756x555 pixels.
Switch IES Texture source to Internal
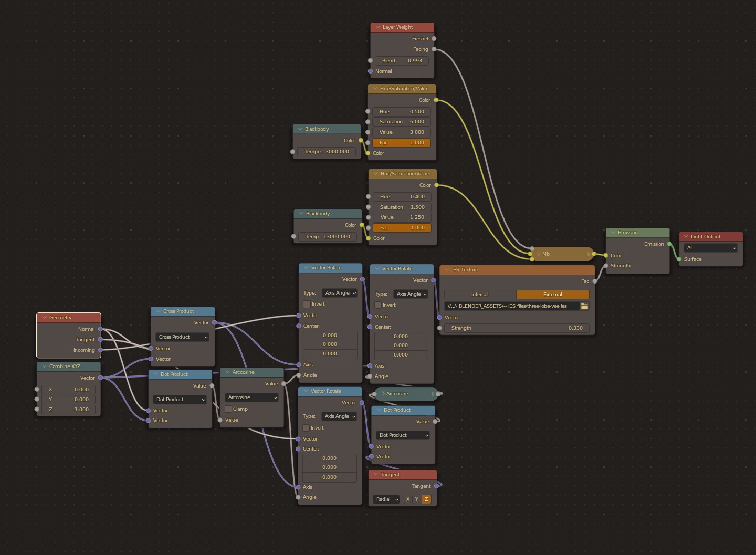[480, 295]
